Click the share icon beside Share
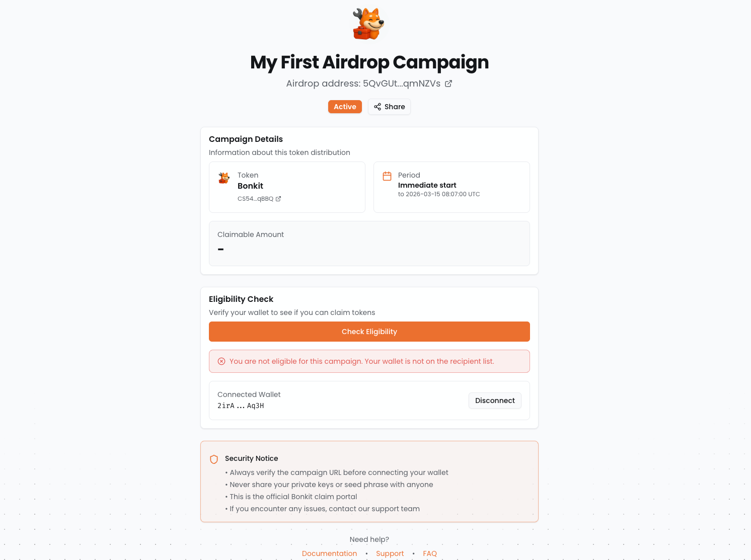The height and width of the screenshot is (560, 751). click(x=378, y=107)
